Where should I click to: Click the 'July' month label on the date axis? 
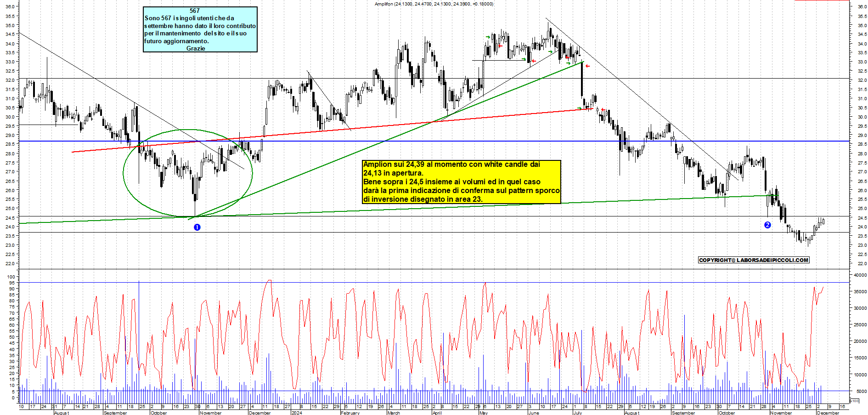578,413
